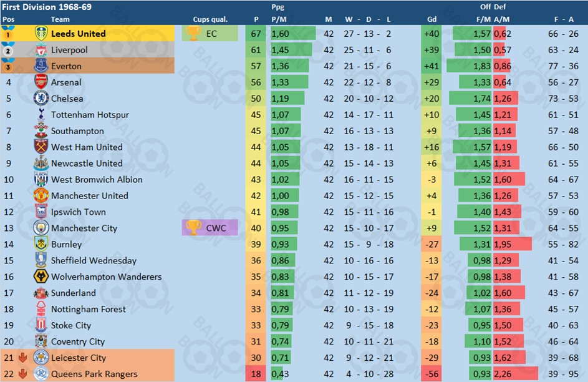Click the Tottenham Hotspur crest

[41, 115]
